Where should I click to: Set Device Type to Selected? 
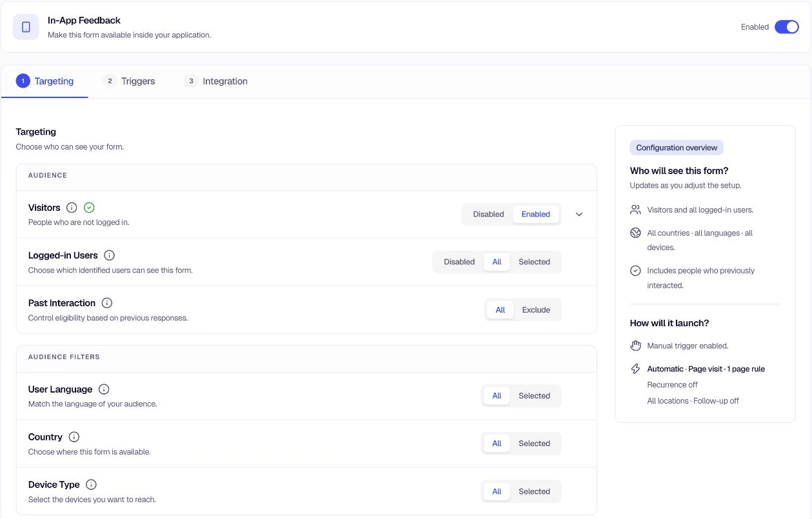pyautogui.click(x=534, y=491)
